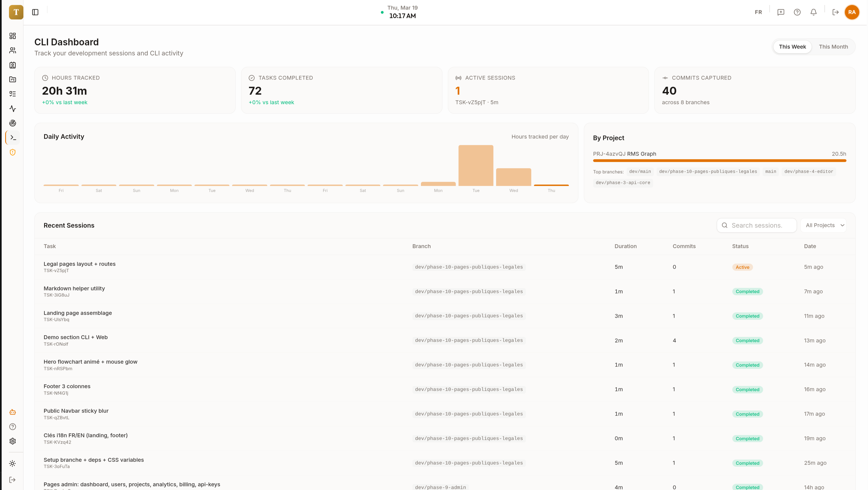Click the task checklist sidebar icon

click(13, 94)
